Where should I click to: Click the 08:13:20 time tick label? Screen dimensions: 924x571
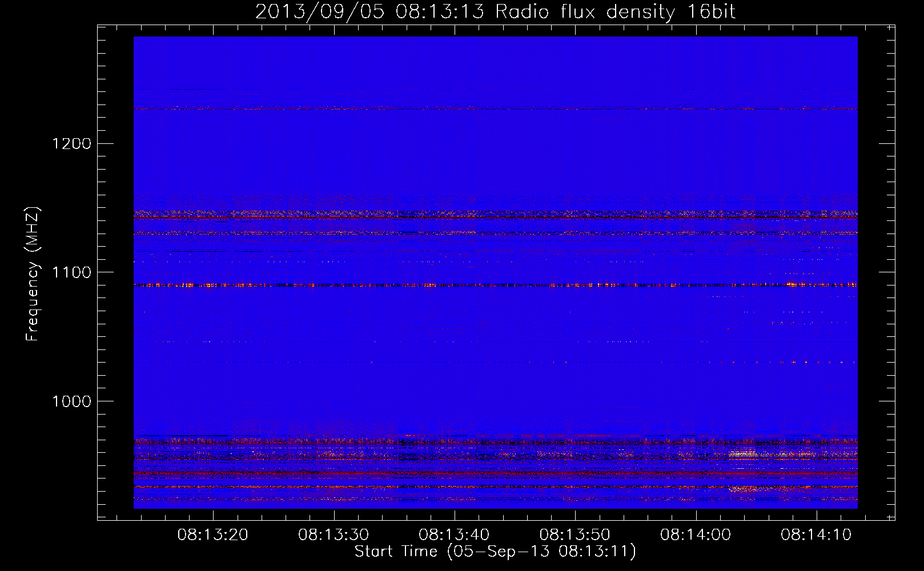click(x=213, y=535)
